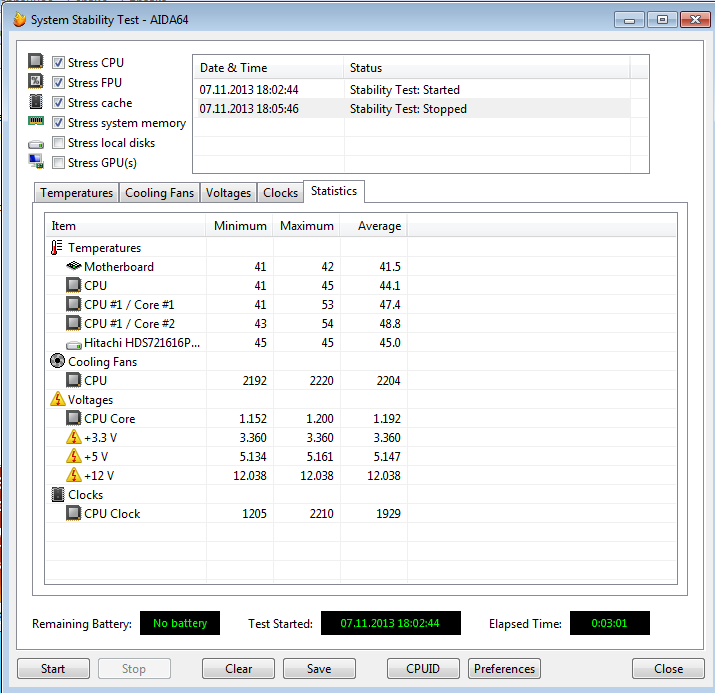715x693 pixels.
Task: Click the chip icon of the CPU Clock row
Action: pyautogui.click(x=73, y=513)
